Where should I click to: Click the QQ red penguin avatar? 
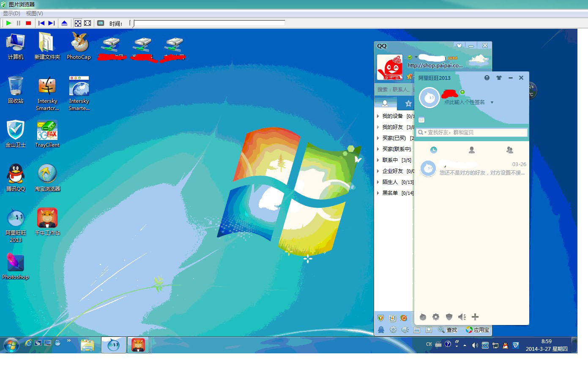(390, 67)
